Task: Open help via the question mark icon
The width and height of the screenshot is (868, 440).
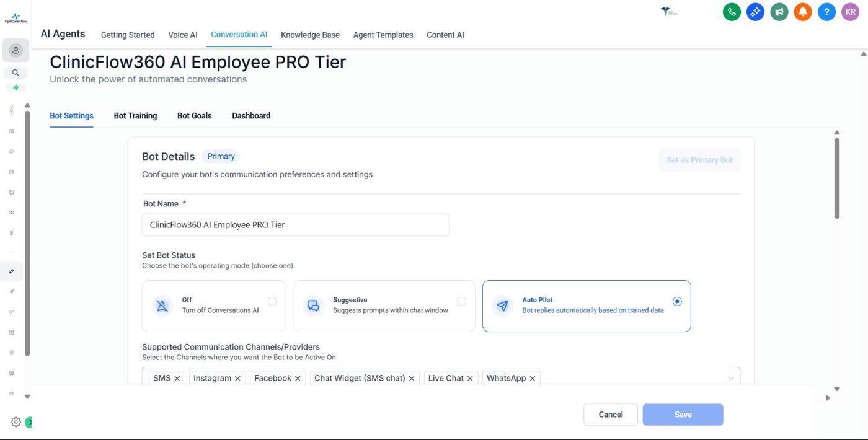Action: click(x=826, y=12)
